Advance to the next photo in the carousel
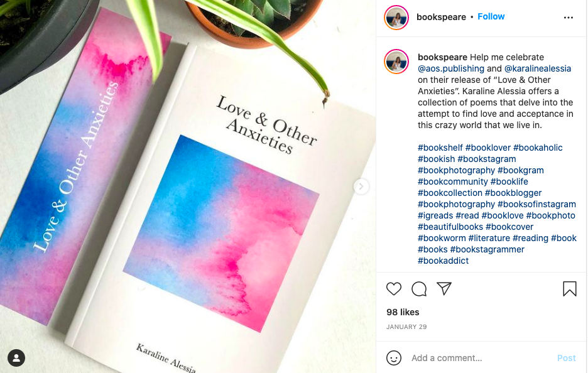The image size is (588, 373). coord(361,186)
